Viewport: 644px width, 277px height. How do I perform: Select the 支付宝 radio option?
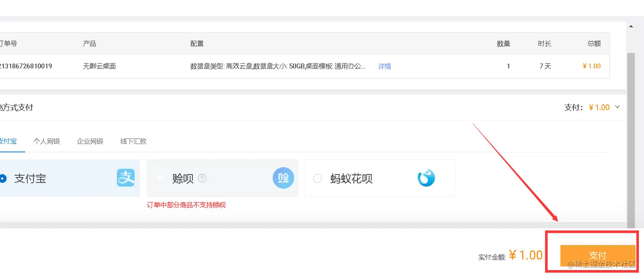(x=3, y=178)
